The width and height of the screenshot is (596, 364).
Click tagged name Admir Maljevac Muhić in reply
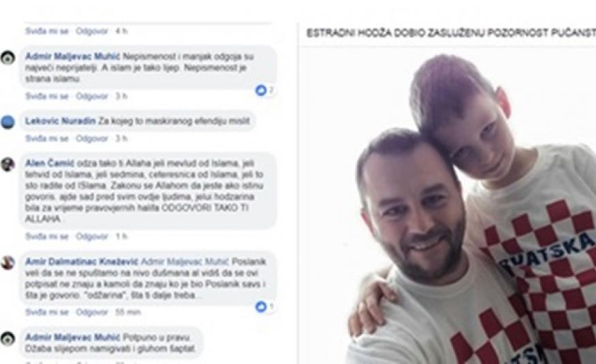[x=185, y=261]
